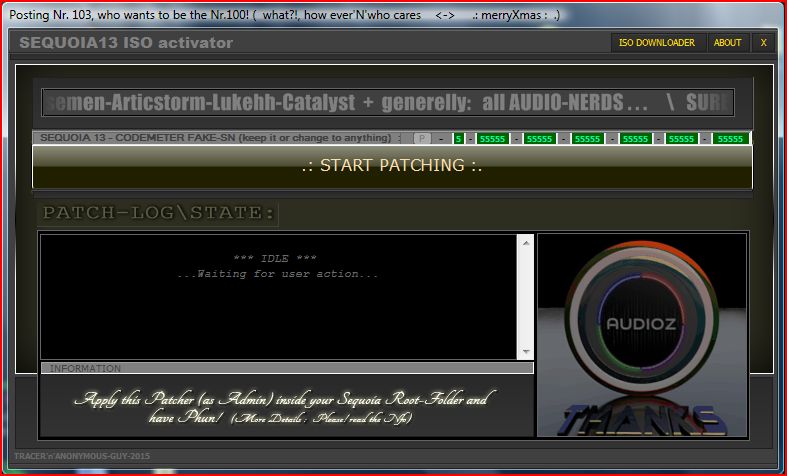This screenshot has width=787, height=476.
Task: Open the ISO DOWNLOADER menu
Action: [657, 43]
